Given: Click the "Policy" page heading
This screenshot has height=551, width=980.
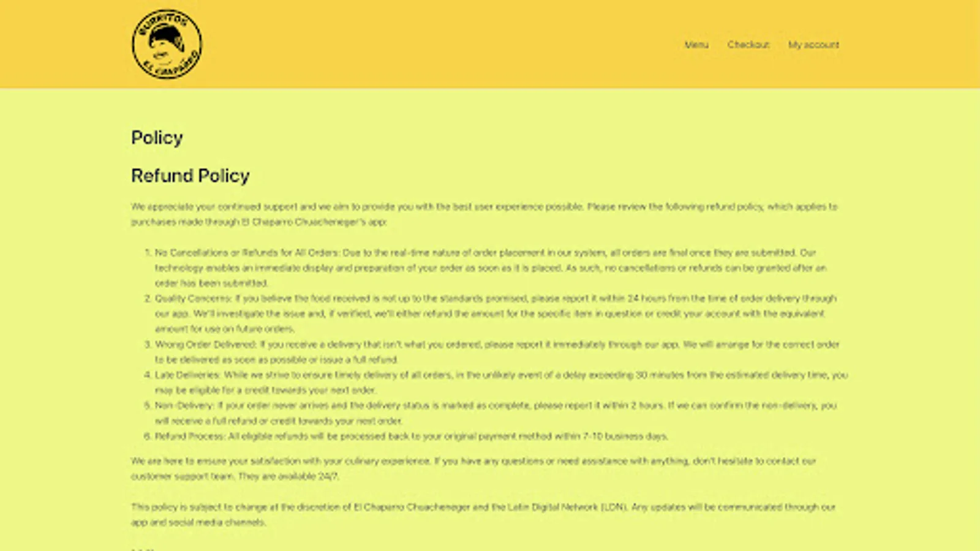Looking at the screenshot, I should tap(157, 138).
